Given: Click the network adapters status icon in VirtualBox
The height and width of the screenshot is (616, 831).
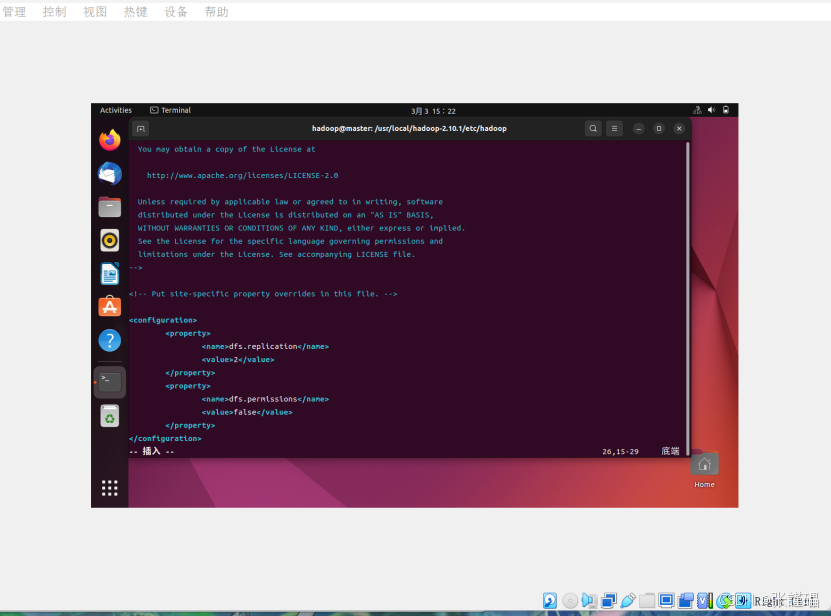Looking at the screenshot, I should (608, 601).
